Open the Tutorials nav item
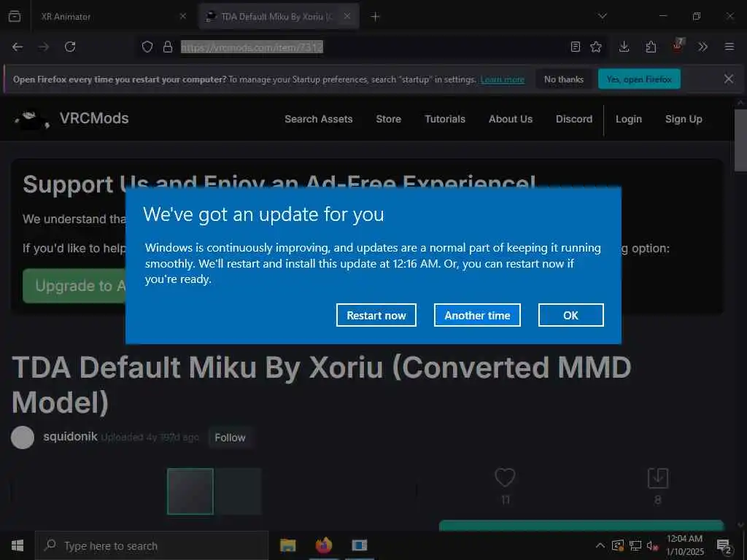The image size is (747, 560). point(445,119)
